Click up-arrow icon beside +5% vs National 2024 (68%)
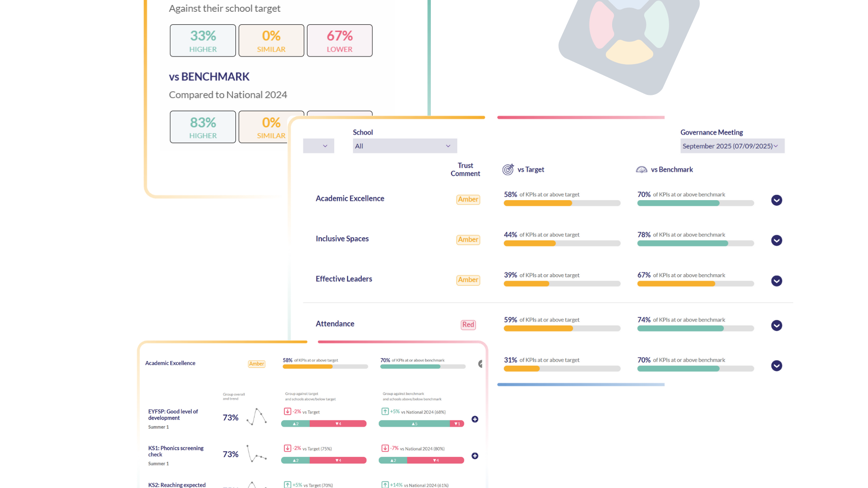This screenshot has height=488, width=868. point(385,412)
